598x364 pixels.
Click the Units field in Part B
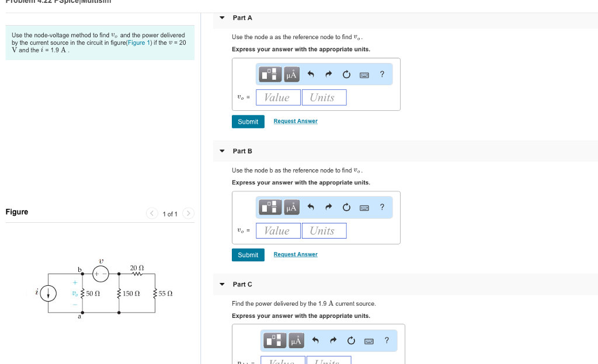[324, 230]
